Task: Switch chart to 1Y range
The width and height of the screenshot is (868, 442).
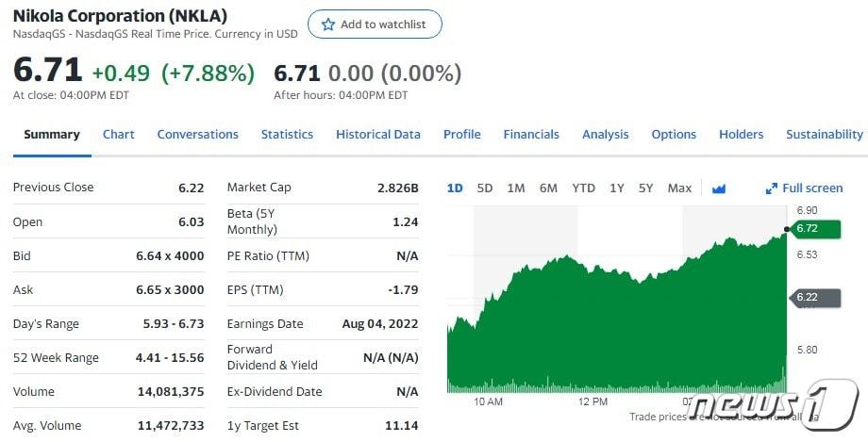Action: [x=617, y=188]
